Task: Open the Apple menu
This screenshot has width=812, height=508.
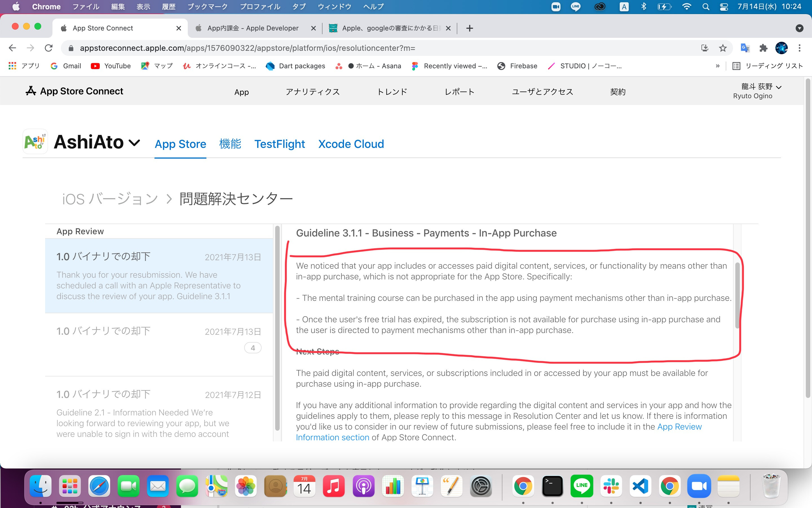Action: [16, 6]
